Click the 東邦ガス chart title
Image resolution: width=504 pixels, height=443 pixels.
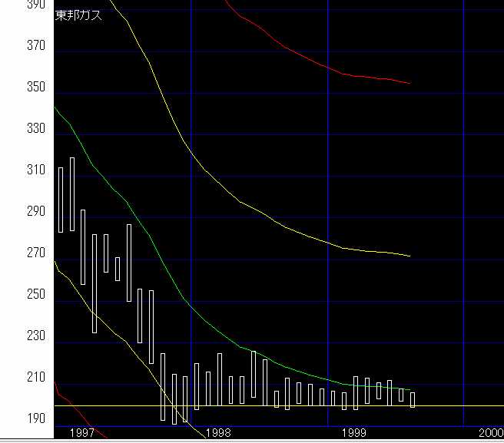[x=78, y=15]
